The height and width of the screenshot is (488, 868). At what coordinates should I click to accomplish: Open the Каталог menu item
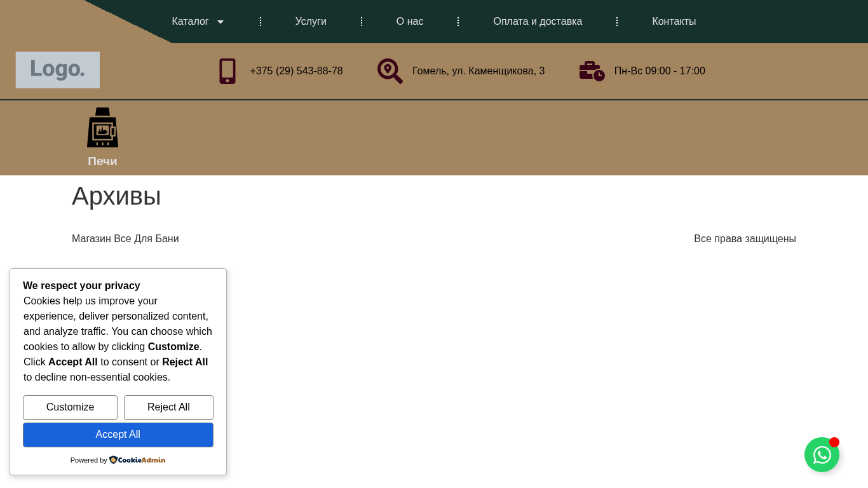(x=190, y=22)
